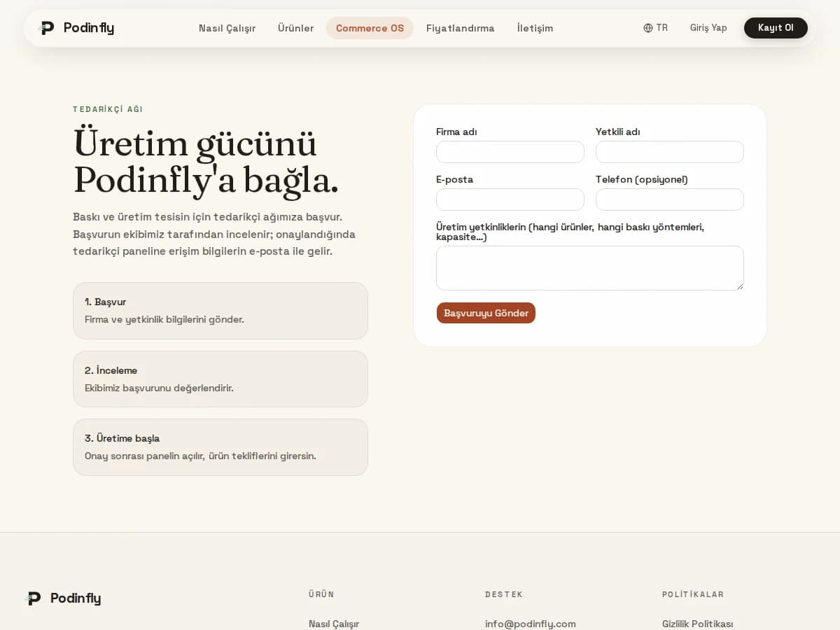Click the info@podinfly.com email link
The height and width of the screenshot is (630, 840).
531,624
